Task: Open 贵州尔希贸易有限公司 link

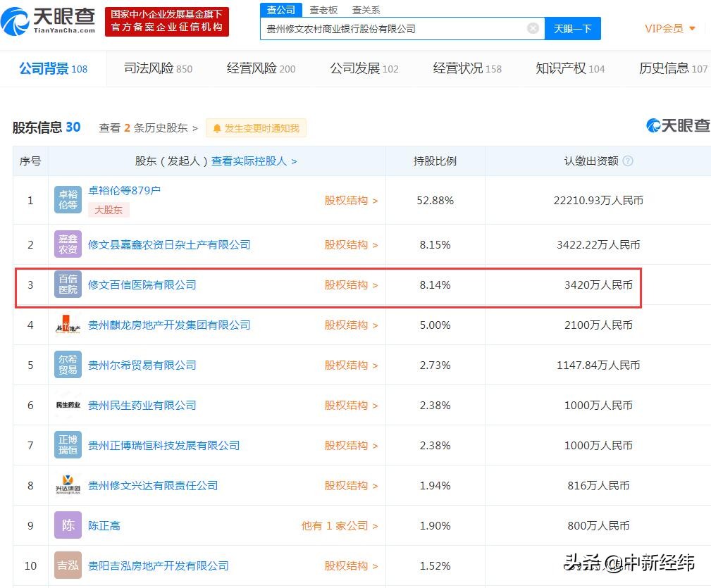Action: pyautogui.click(x=142, y=365)
